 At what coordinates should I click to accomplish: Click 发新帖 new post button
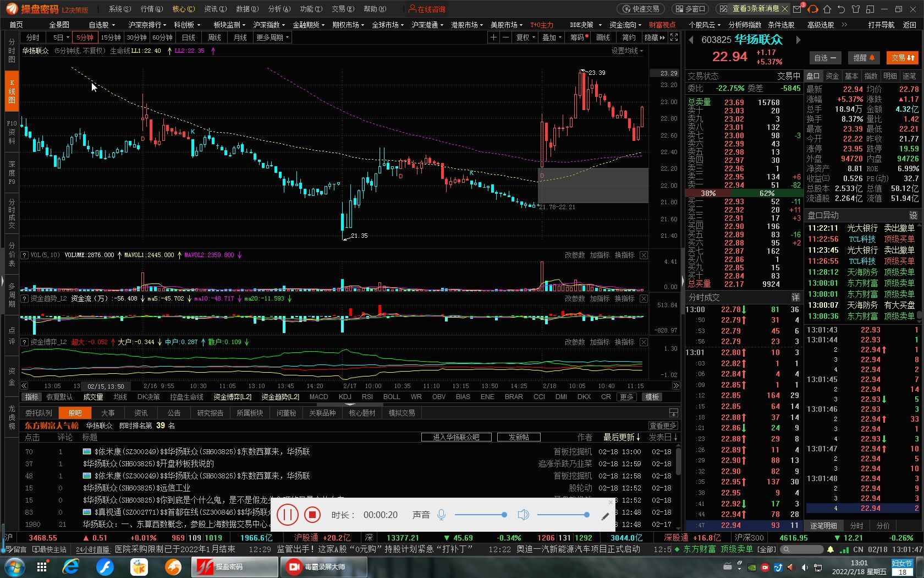(x=519, y=437)
